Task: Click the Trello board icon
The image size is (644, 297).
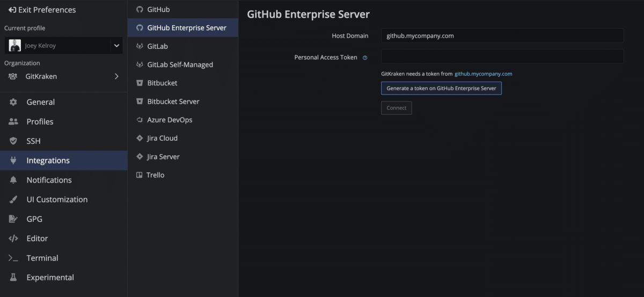Action: (x=140, y=175)
